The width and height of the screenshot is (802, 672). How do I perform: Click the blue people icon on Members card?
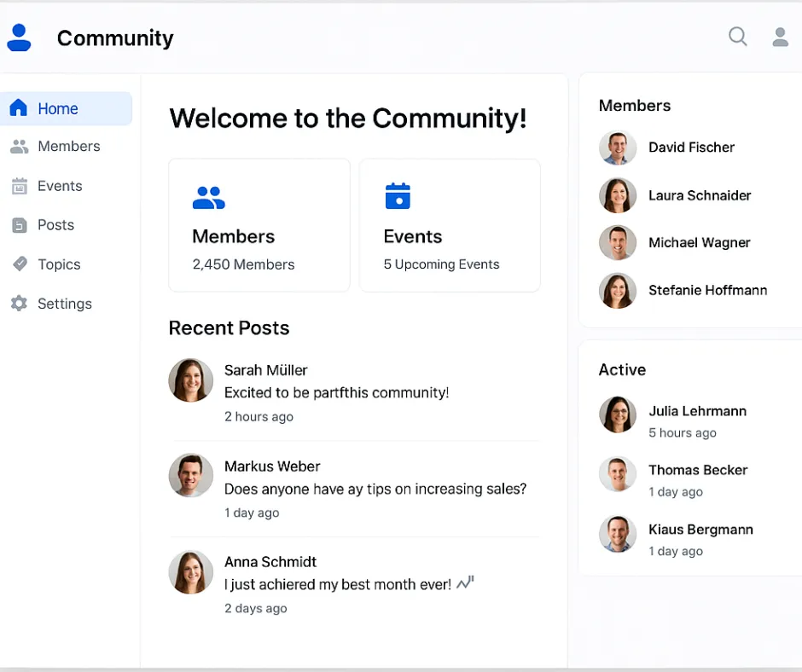point(209,198)
